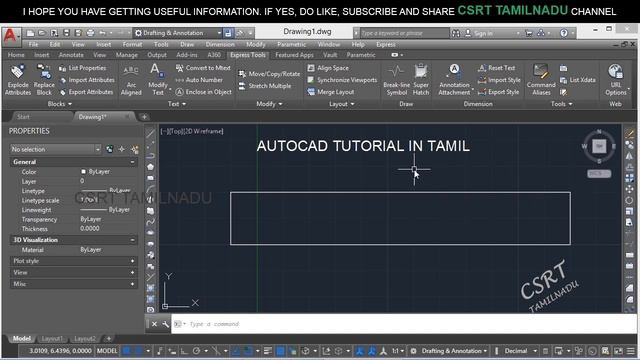
Task: Collapse the General properties section
Action: [x=132, y=162]
